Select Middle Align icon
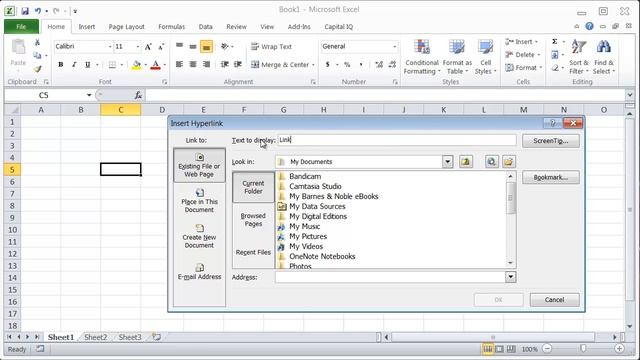 pos(193,46)
